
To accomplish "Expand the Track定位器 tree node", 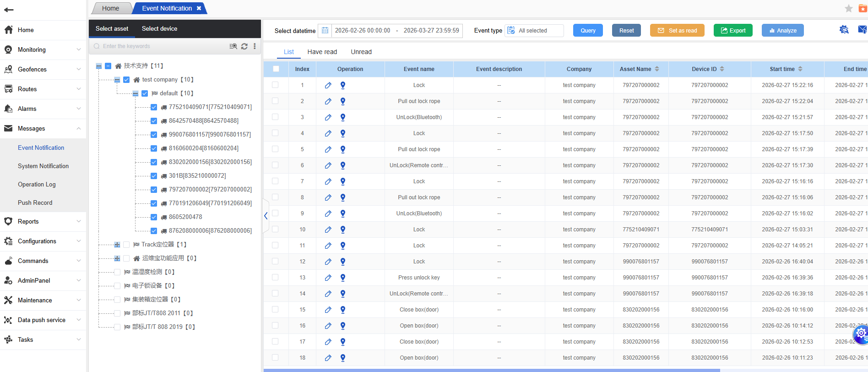I will 117,245.
